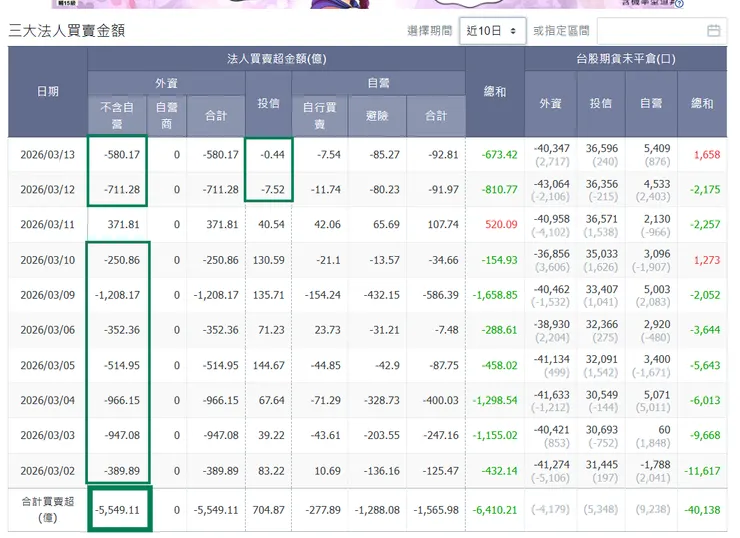Click 投信 value 144.67

pyautogui.click(x=269, y=365)
